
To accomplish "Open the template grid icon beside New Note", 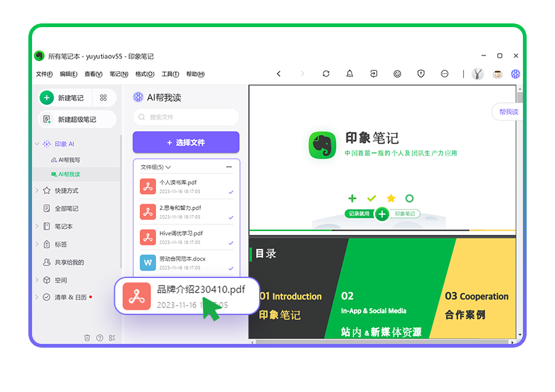I will (104, 97).
